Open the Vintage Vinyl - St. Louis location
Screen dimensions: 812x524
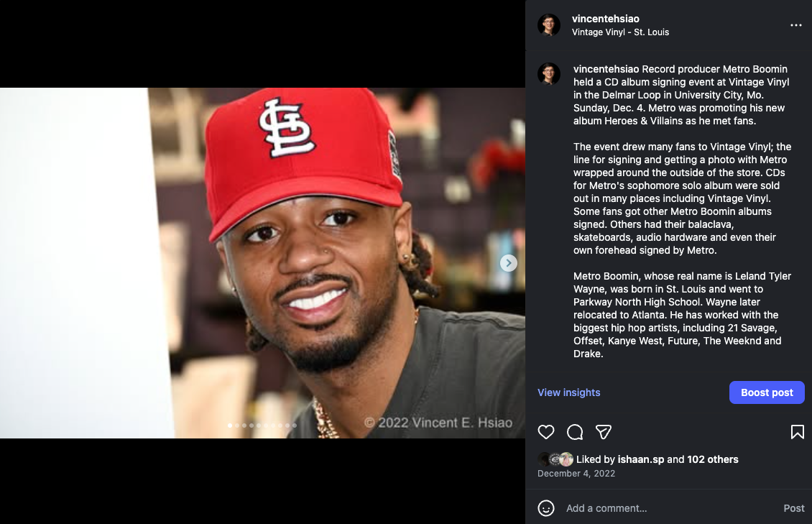click(620, 32)
